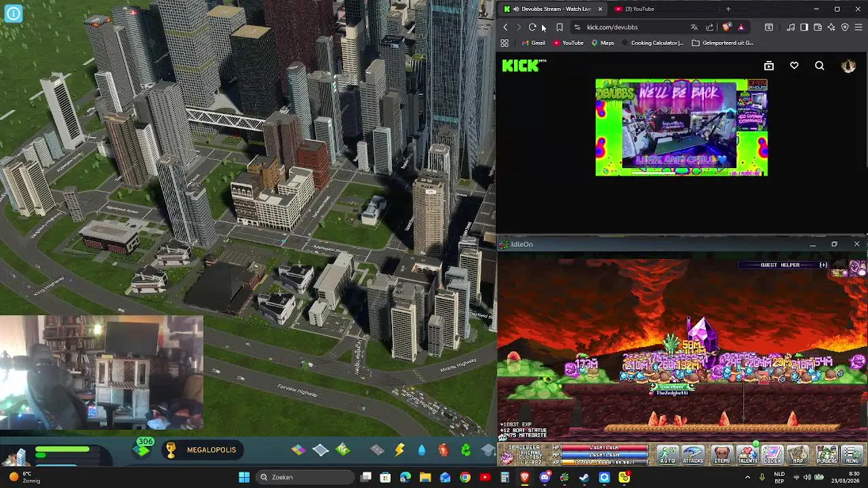Open a new browser tab
This screenshot has width=868, height=488.
click(728, 9)
